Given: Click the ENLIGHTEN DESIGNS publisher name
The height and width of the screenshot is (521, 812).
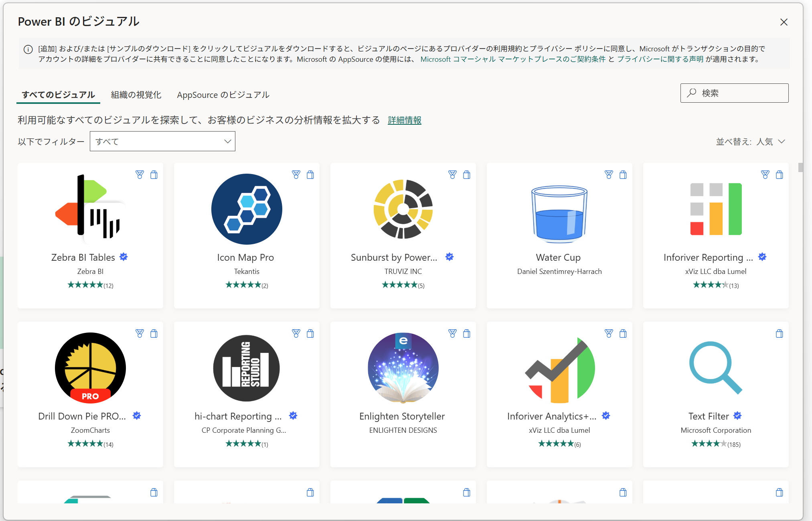Looking at the screenshot, I should pyautogui.click(x=403, y=430).
